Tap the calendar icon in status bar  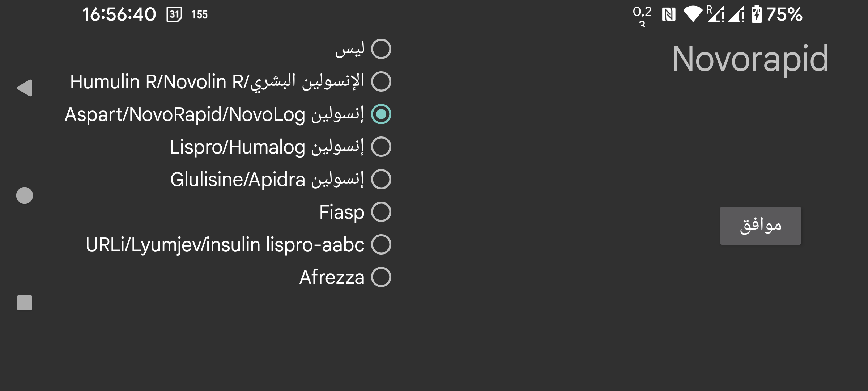point(174,14)
